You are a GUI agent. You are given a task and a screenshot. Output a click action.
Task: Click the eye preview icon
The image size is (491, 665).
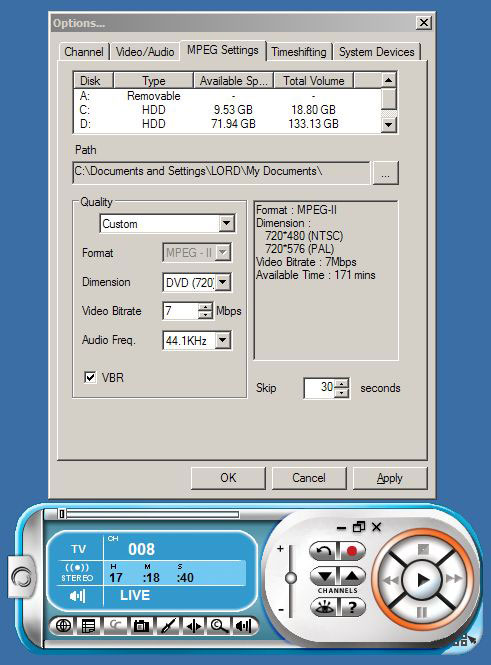pos(324,607)
